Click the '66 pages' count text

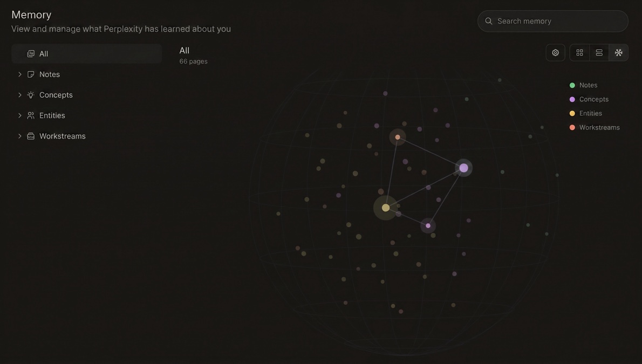(x=193, y=61)
